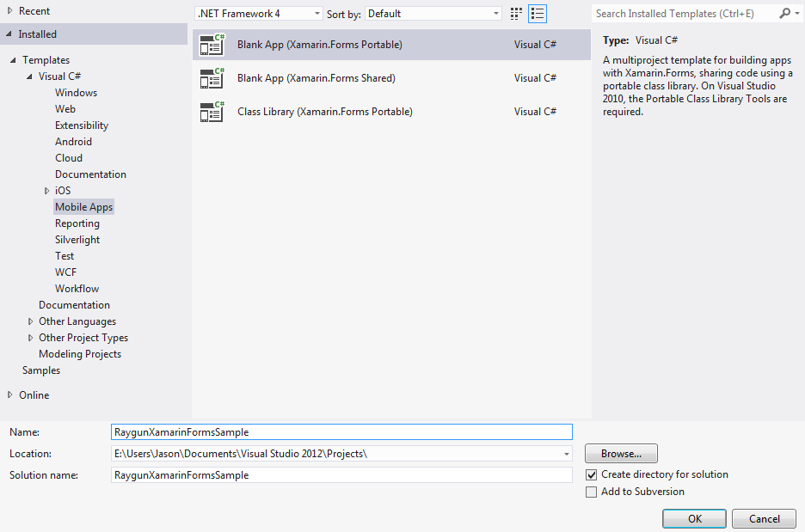Select Blank App (Xamarin.Forms Portable) template name
The width and height of the screenshot is (805, 532).
click(320, 45)
